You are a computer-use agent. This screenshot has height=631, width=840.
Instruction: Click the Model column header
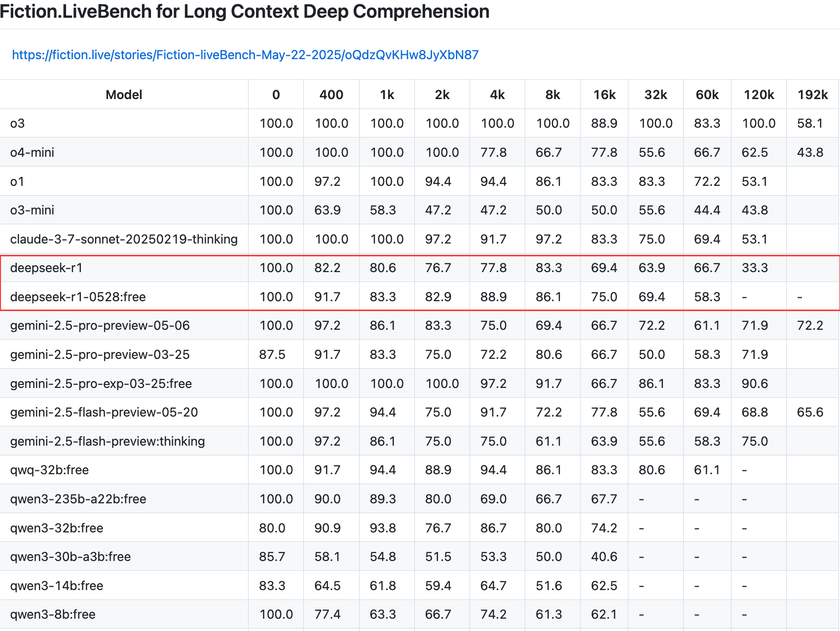(x=124, y=95)
